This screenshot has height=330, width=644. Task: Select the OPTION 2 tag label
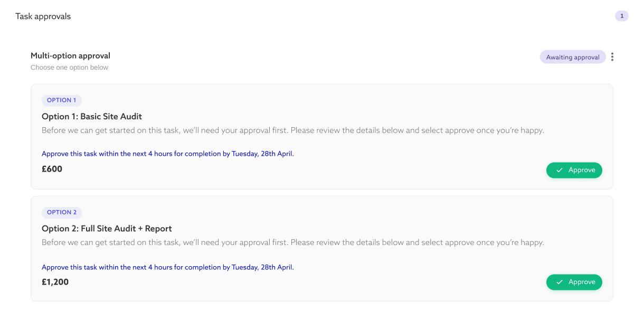(x=62, y=212)
